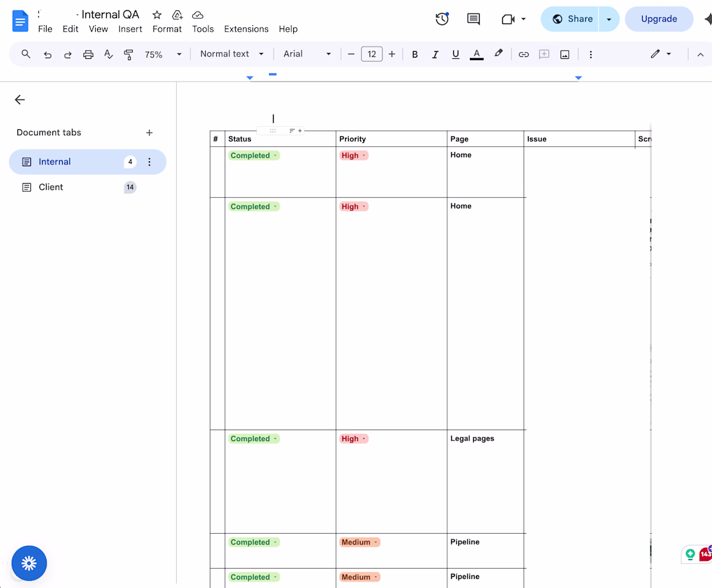Add a new document tab
712x588 pixels.
tap(149, 133)
